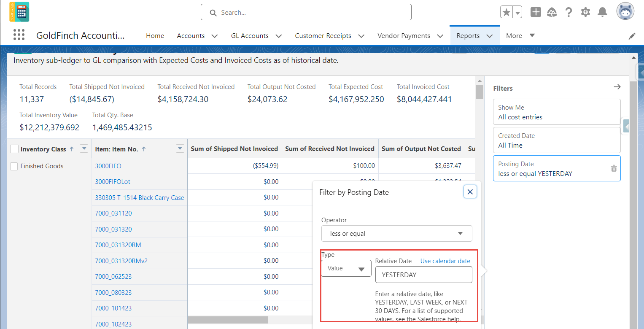Click Sum of Shipped Not Invoiced header
This screenshot has height=329, width=644.
[x=234, y=149]
